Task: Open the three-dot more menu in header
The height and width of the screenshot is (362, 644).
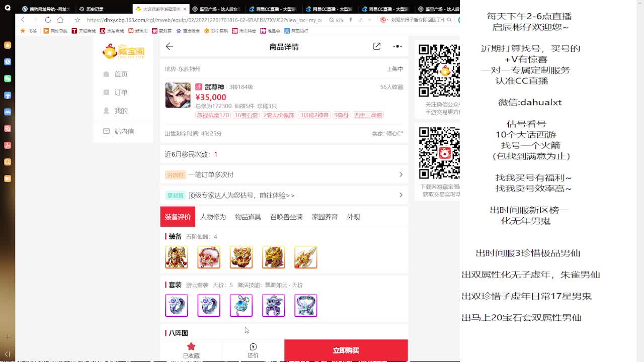Action: 397,46
